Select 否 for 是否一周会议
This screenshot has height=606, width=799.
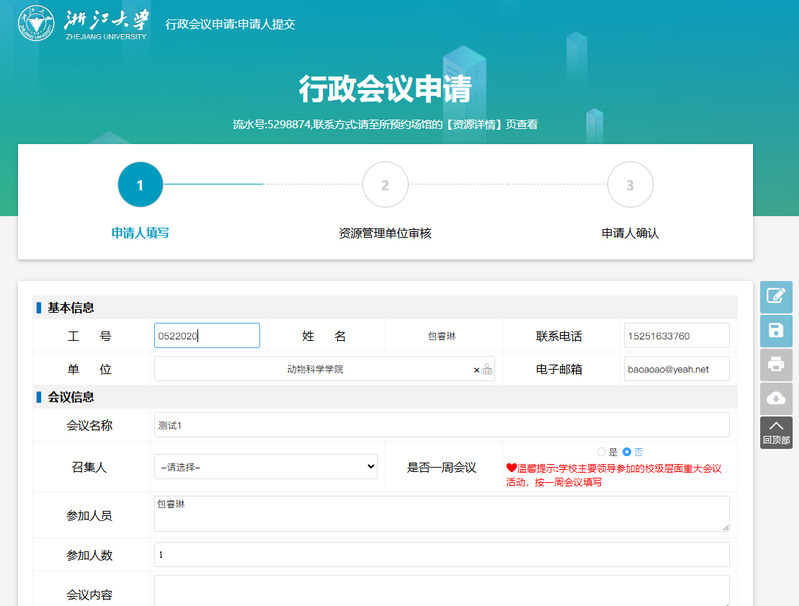click(x=627, y=452)
